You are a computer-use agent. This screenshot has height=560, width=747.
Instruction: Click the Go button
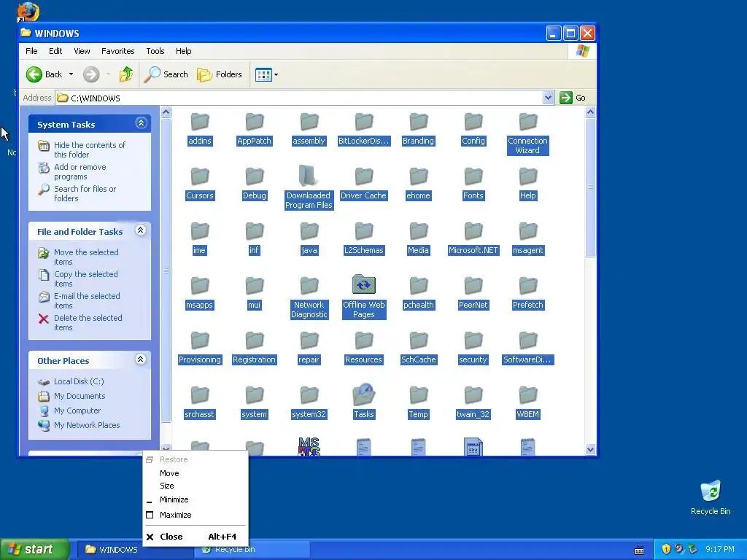click(x=573, y=98)
